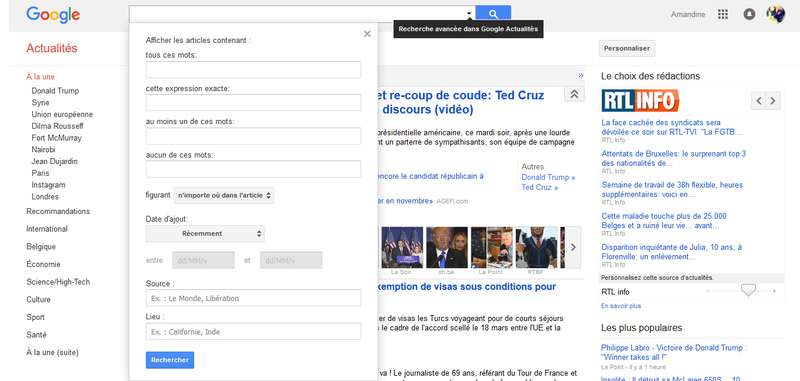Open Union européenne topic
The height and width of the screenshot is (381, 800).
[x=62, y=114]
